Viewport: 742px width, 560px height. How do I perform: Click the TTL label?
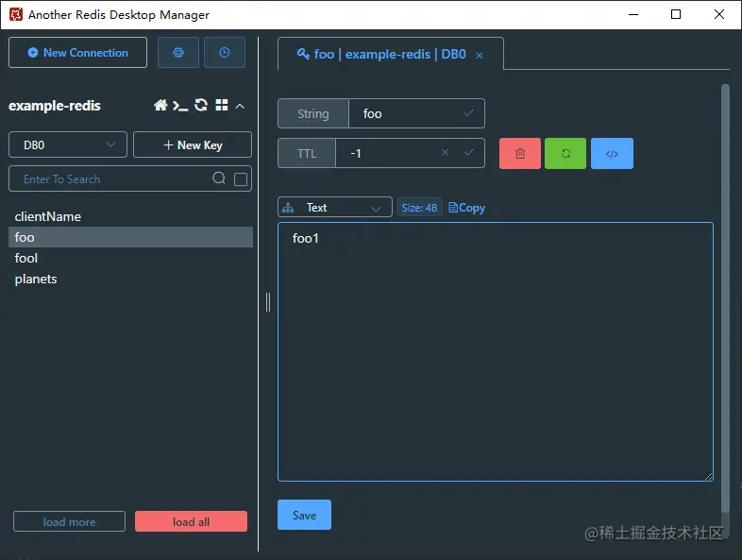point(307,153)
